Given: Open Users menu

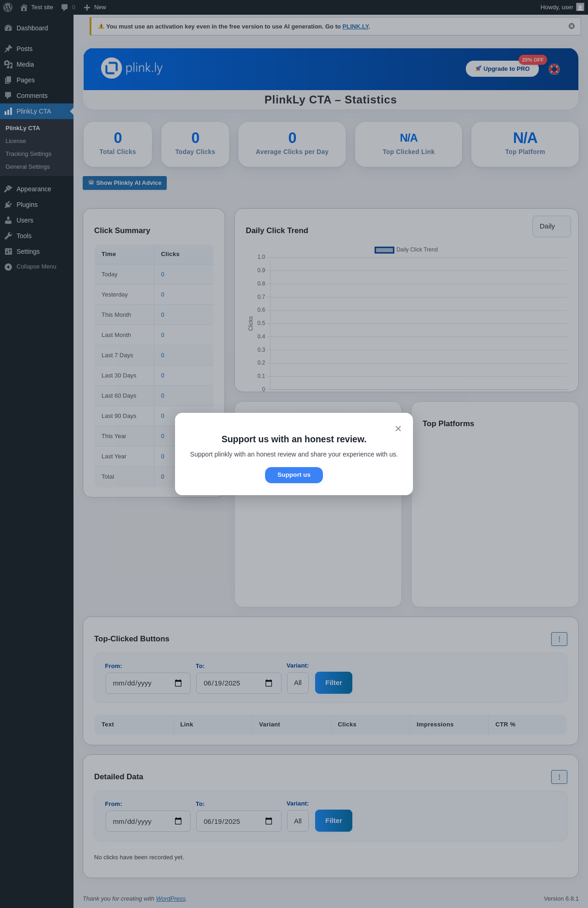Looking at the screenshot, I should click(x=37, y=220).
